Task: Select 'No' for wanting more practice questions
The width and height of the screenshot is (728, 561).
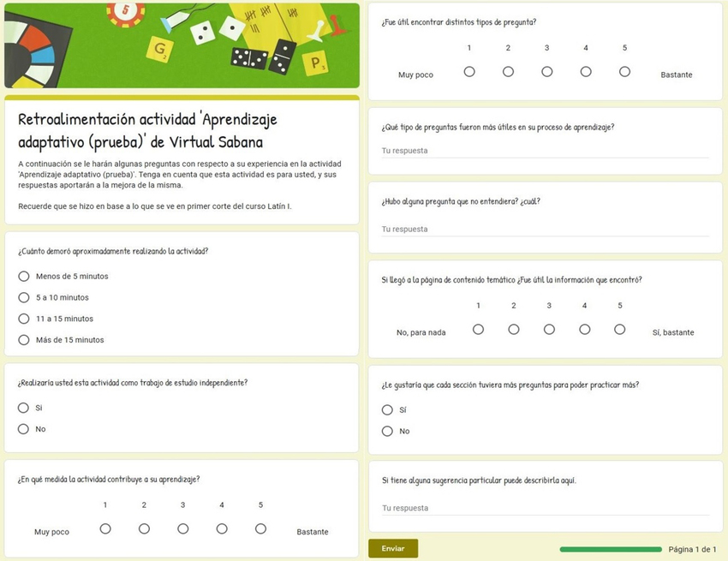Action: [387, 432]
